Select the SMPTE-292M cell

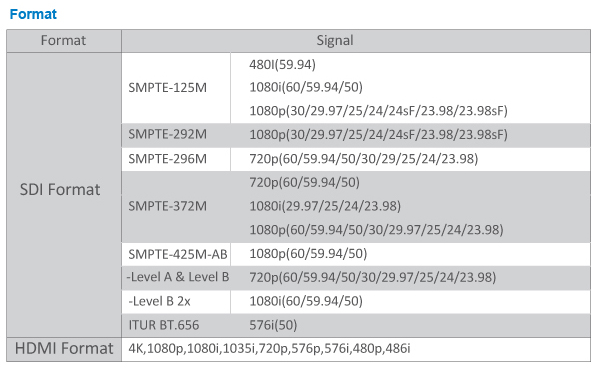(176, 135)
